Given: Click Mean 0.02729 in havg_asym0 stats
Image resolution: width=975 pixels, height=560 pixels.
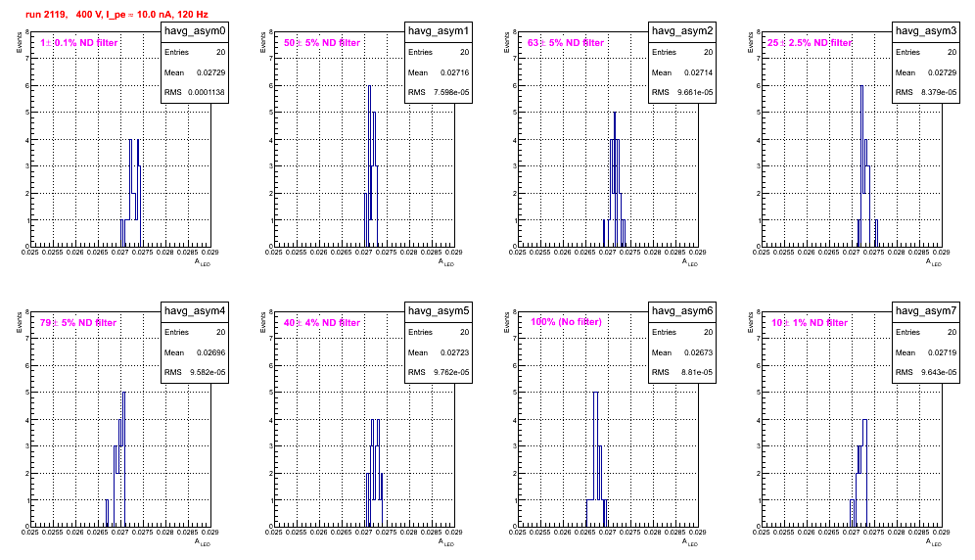Looking at the screenshot, I should [195, 72].
